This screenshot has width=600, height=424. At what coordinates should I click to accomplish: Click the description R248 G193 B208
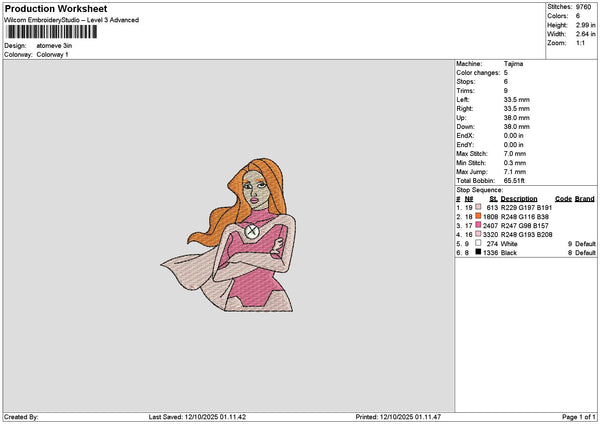coord(526,235)
